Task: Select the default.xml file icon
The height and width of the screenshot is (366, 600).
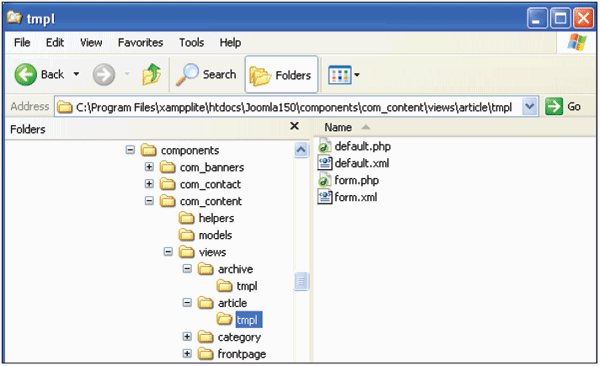Action: [x=324, y=163]
